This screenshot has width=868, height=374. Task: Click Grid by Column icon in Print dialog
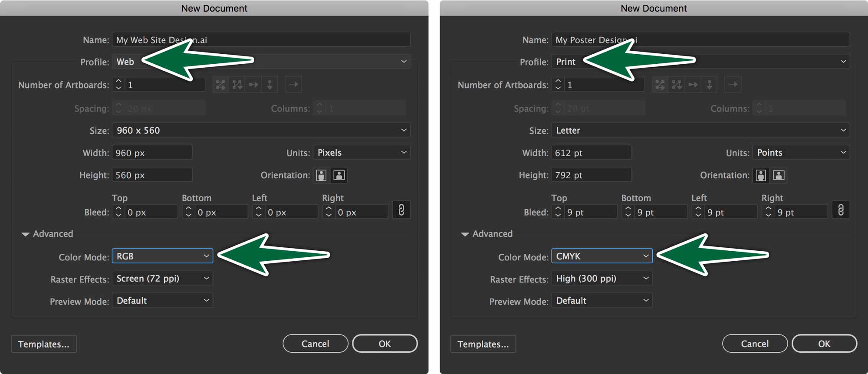tap(677, 85)
